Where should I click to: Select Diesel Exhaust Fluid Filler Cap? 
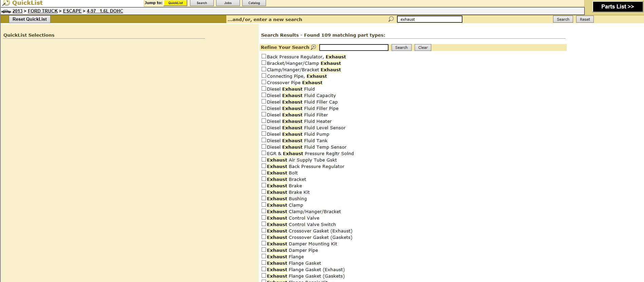pyautogui.click(x=264, y=101)
